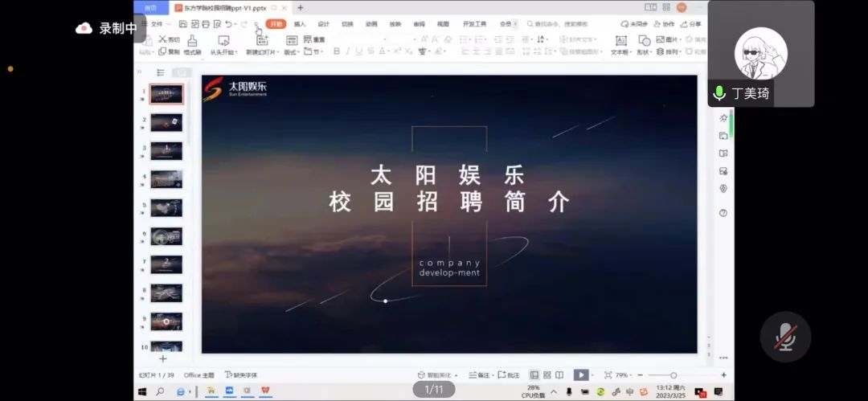The image size is (868, 401).
Task: Unmute the crossed-out microphone button
Action: coord(785,337)
